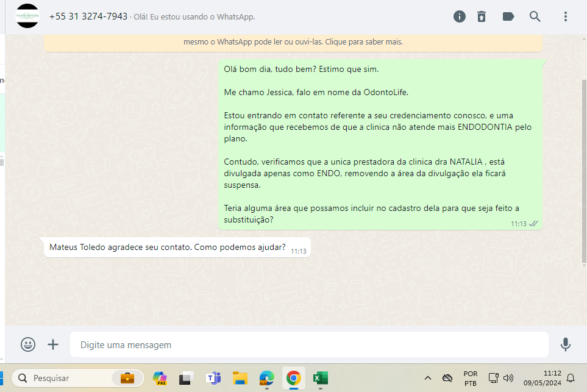Open notifications bell icon
The height and width of the screenshot is (392, 587).
tap(571, 378)
